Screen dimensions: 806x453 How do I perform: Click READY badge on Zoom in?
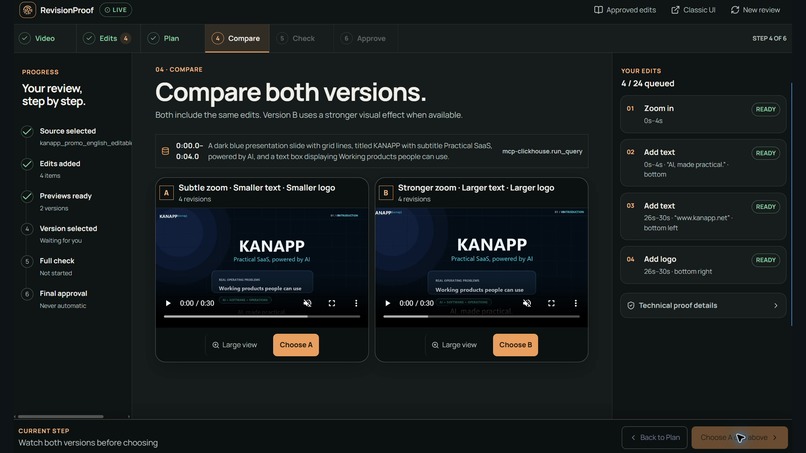click(x=765, y=109)
